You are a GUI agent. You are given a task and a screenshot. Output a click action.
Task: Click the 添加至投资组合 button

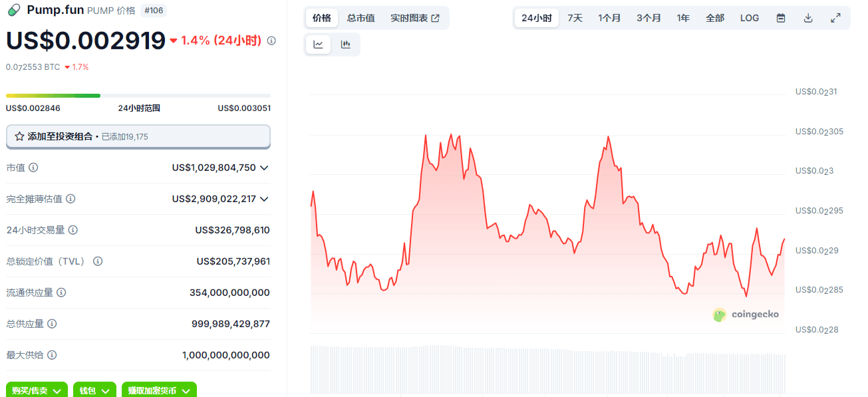(138, 136)
